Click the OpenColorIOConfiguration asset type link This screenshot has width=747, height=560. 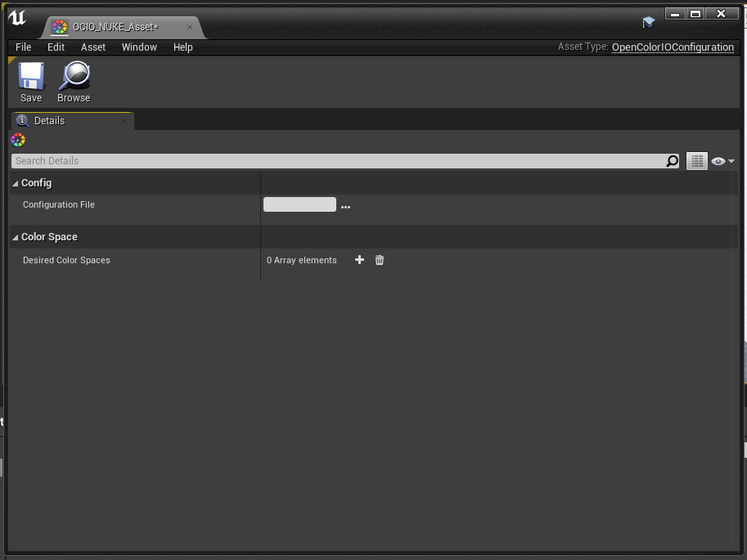tap(673, 47)
